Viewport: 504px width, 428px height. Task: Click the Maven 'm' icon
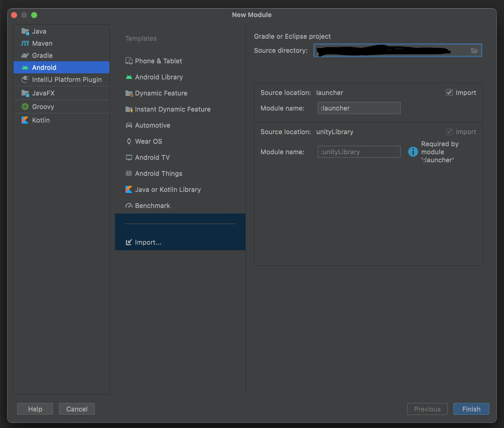[x=25, y=43]
